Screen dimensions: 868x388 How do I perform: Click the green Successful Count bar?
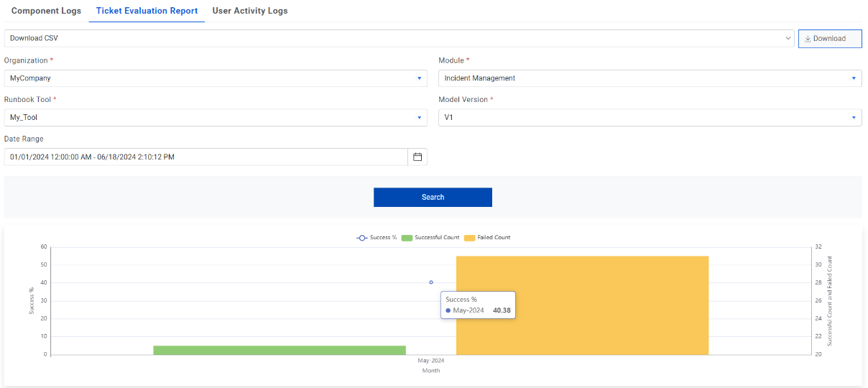pyautogui.click(x=280, y=350)
